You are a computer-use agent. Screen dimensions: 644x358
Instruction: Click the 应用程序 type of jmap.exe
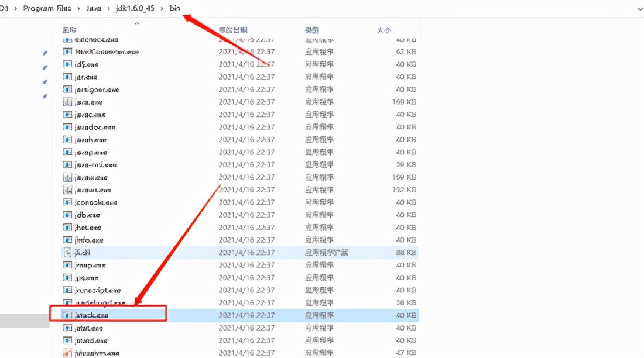[319, 265]
